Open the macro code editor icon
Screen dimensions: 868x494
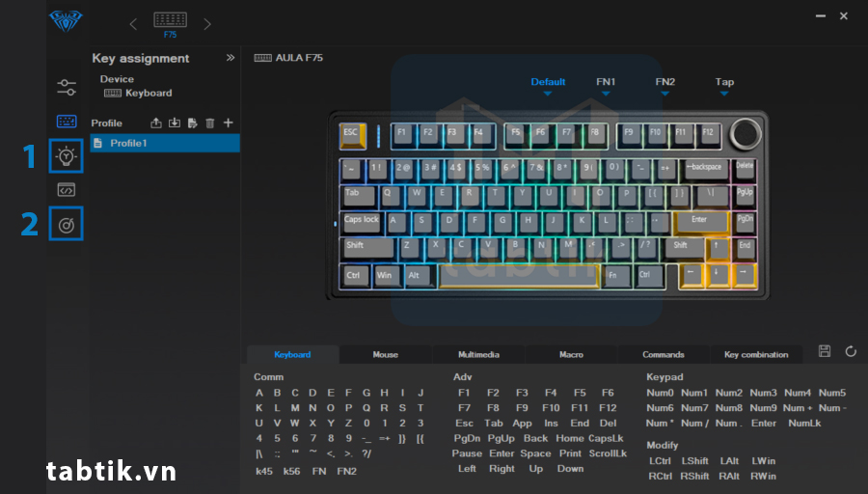[x=66, y=190]
